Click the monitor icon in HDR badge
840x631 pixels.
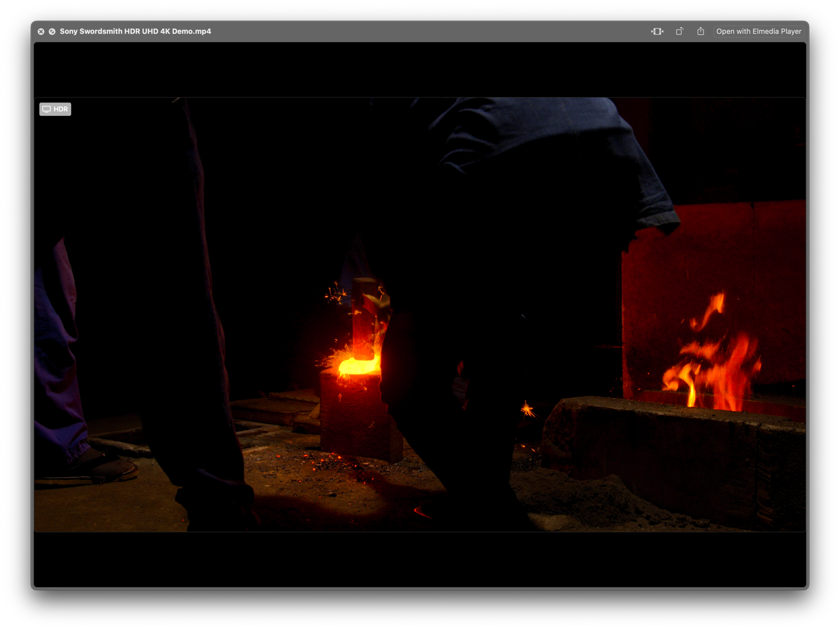(x=47, y=109)
